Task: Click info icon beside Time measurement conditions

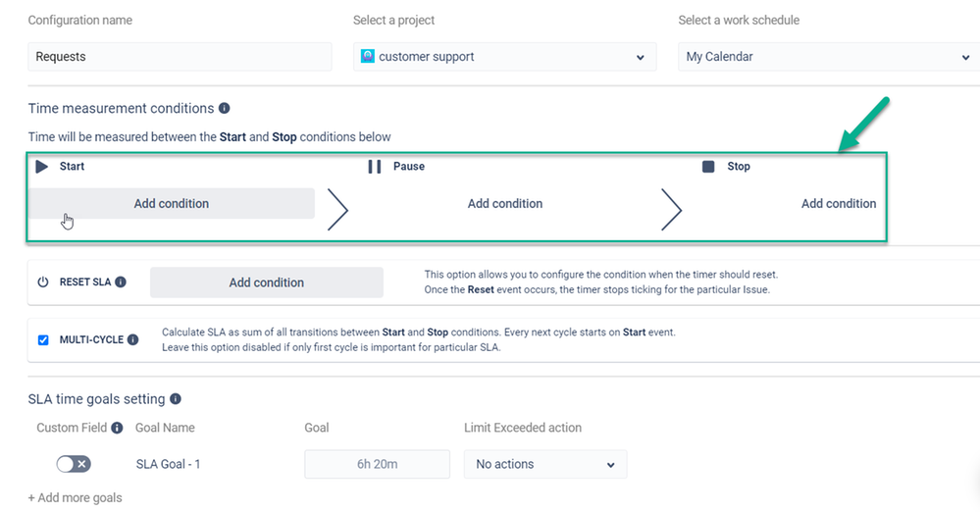Action: pyautogui.click(x=225, y=109)
